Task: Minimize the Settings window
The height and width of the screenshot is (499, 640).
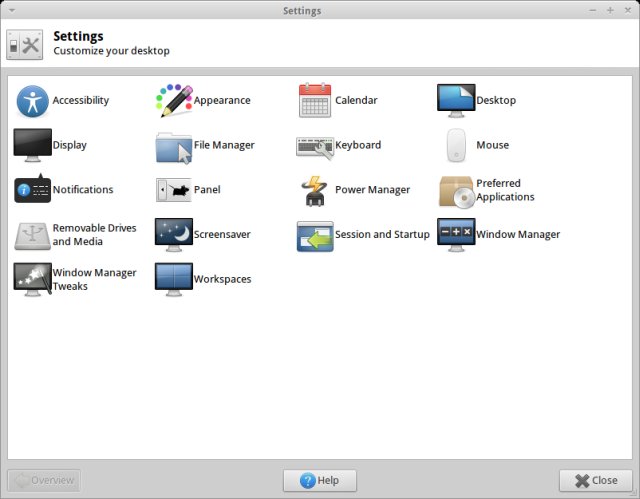Action: [593, 11]
